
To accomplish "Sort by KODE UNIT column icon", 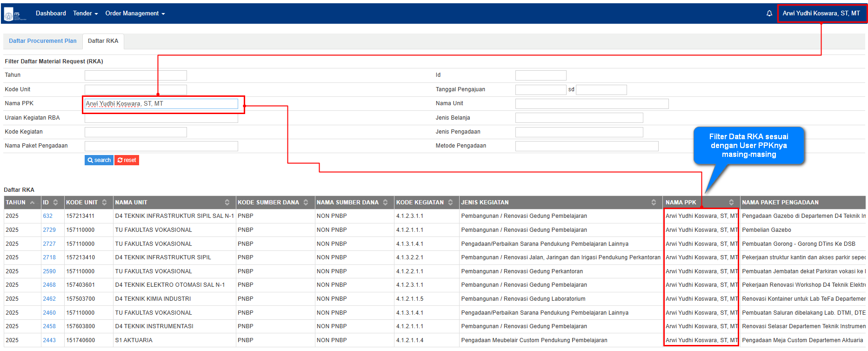I will [x=105, y=202].
